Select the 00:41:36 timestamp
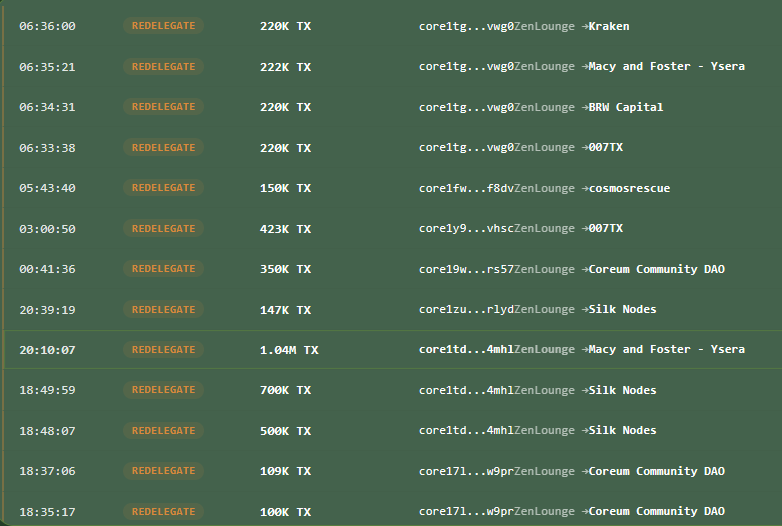 (x=47, y=269)
